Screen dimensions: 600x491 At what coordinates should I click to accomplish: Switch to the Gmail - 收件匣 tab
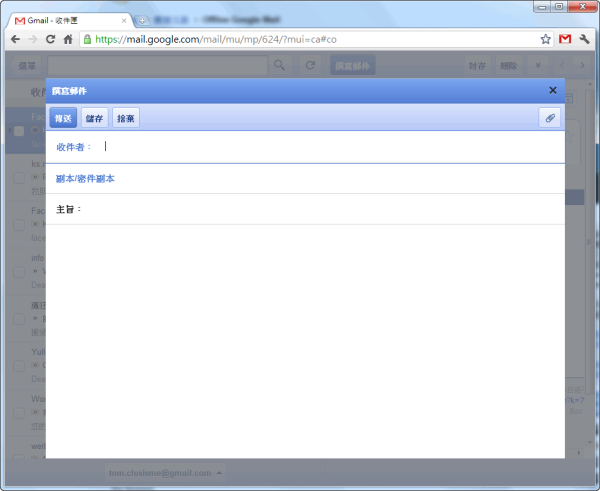coord(69,21)
